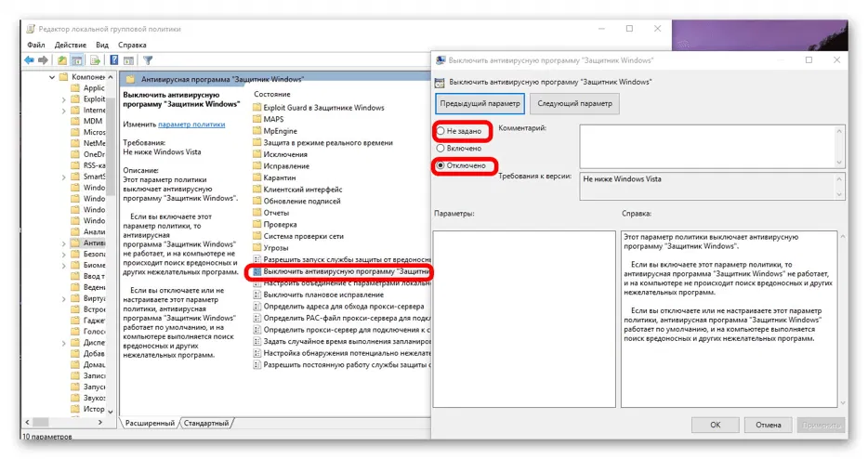This screenshot has width=868, height=459.
Task: Click the Отмена button
Action: 769,425
